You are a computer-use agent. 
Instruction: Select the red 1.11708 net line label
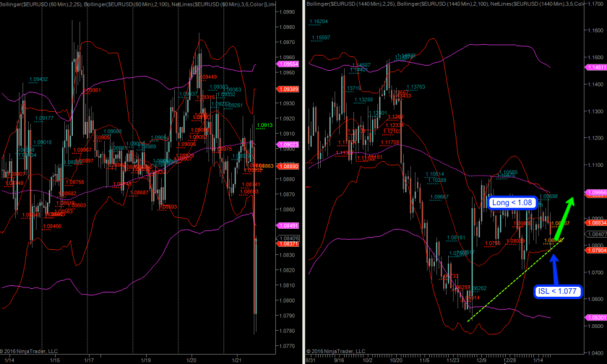point(389,142)
